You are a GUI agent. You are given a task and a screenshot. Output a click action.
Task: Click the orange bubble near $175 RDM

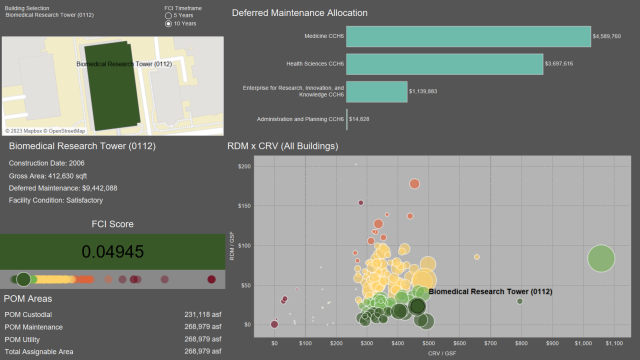pyautogui.click(x=414, y=184)
